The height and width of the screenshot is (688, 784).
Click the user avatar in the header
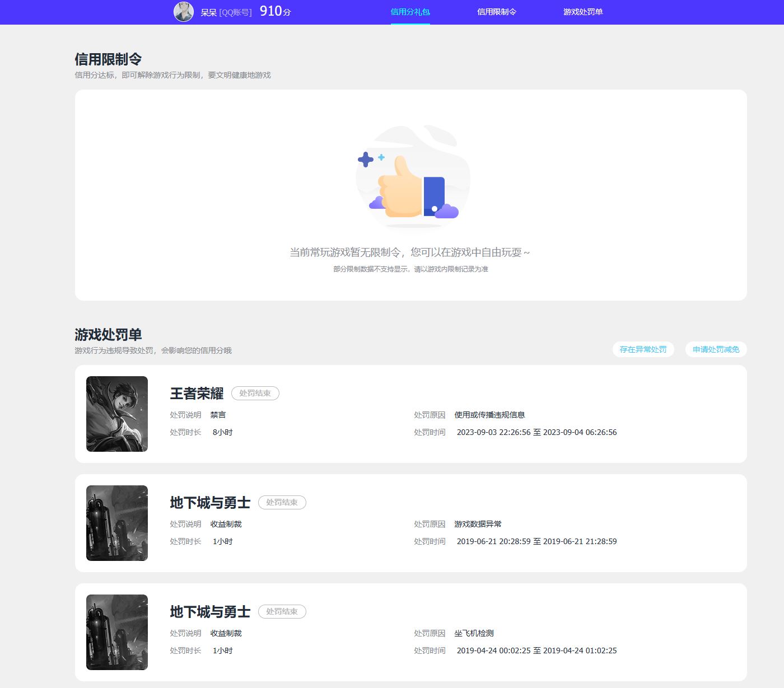(184, 12)
